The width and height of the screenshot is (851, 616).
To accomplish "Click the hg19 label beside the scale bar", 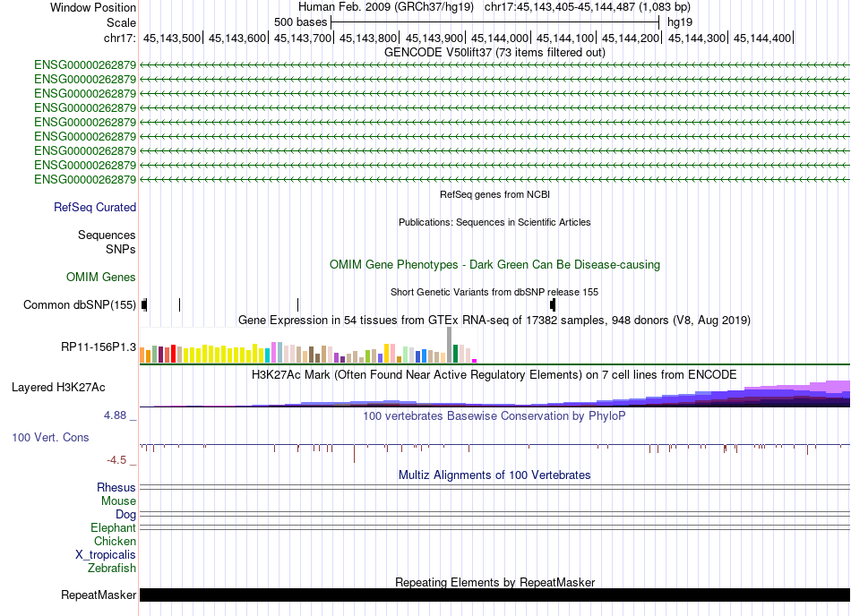I will (680, 22).
